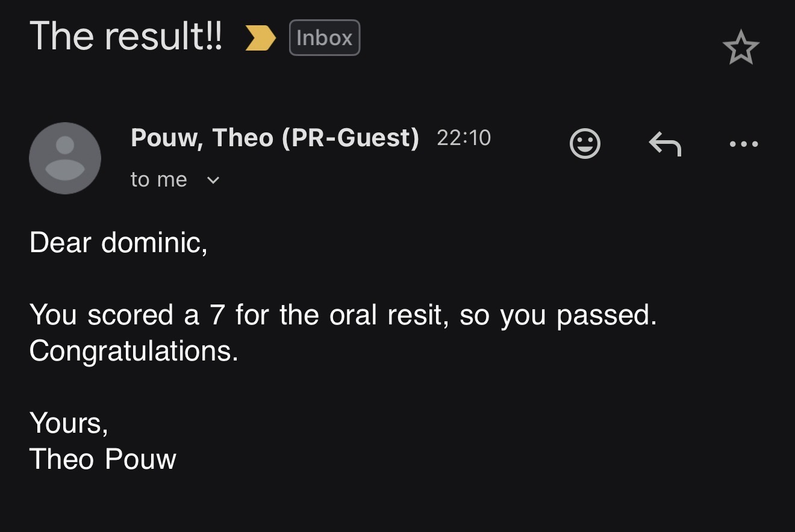Screen dimensions: 795x532
Task: Tap the 'to me' recipient text
Action: pyautogui.click(x=159, y=180)
